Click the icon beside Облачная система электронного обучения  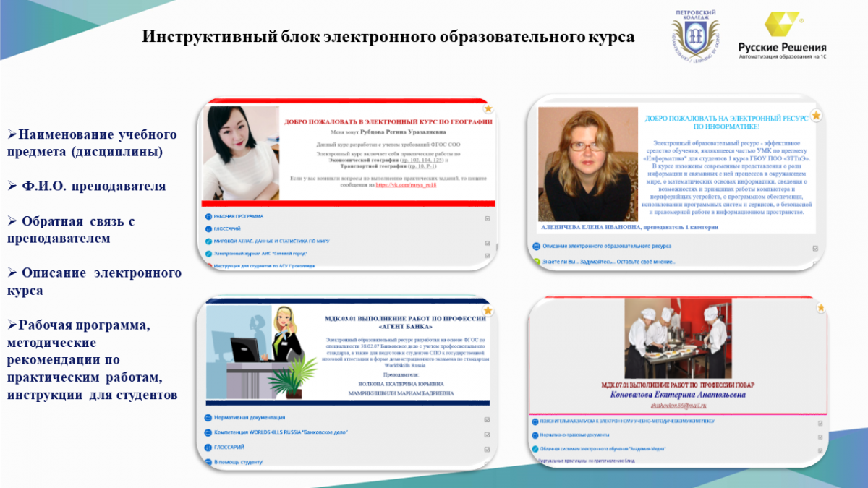(x=534, y=449)
